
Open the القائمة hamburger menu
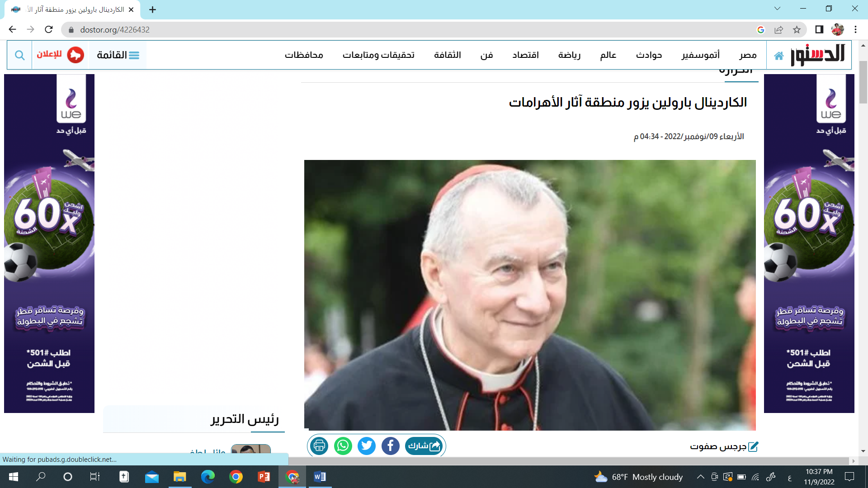tap(118, 55)
